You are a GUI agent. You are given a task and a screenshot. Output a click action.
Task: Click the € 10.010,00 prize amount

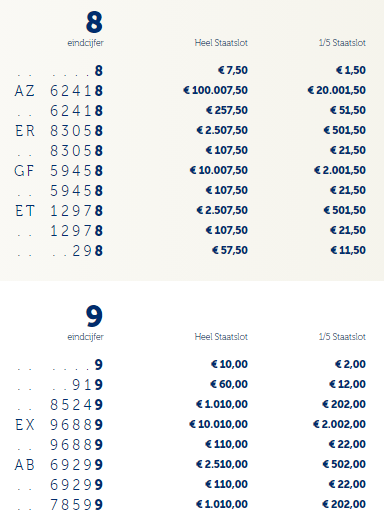point(218,425)
